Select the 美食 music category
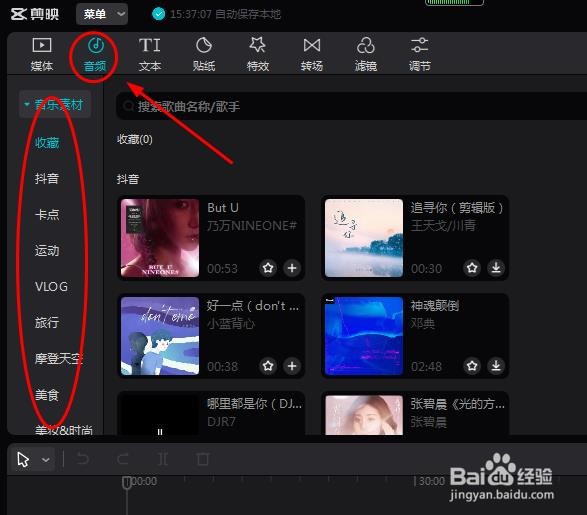 coord(47,395)
